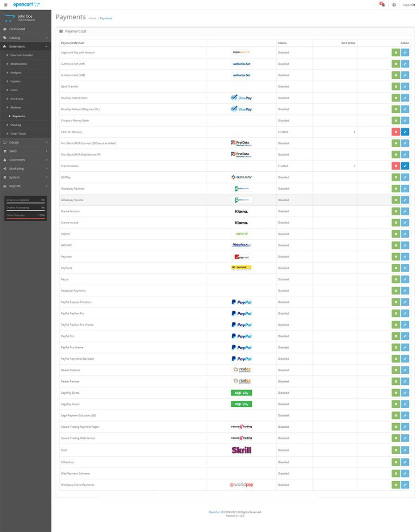Uninstall the Free Checkout payment method
Viewport: 419px width, 532px height.
(396, 166)
